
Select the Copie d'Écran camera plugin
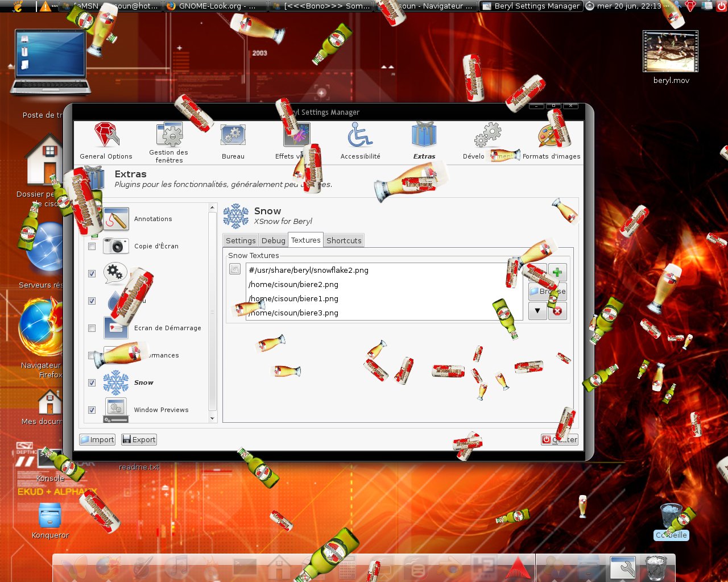point(141,246)
